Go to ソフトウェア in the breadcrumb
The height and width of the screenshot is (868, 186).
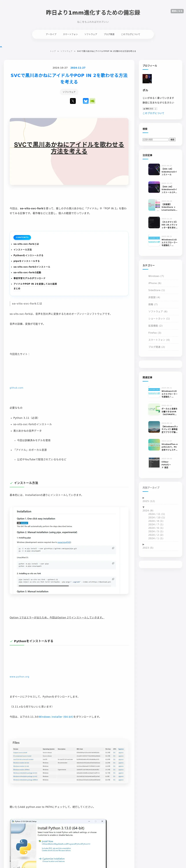pos(66,51)
